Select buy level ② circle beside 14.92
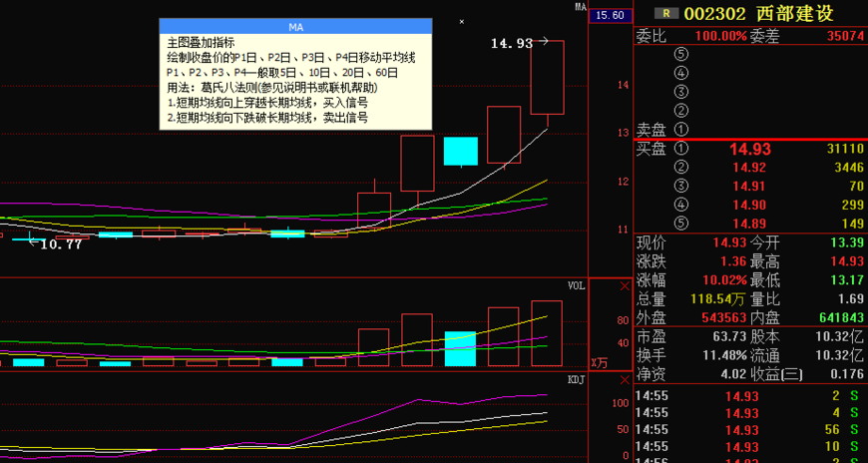The width and height of the screenshot is (868, 463). click(x=681, y=168)
